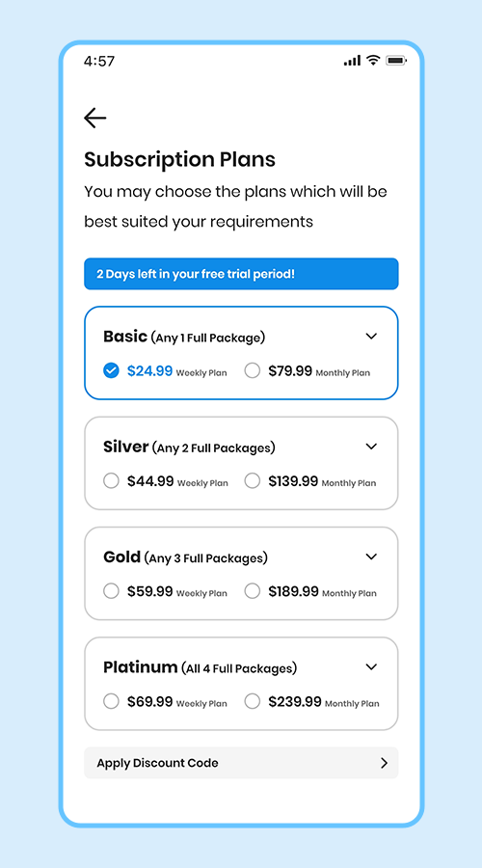Screen dimensions: 482x868
Task: Choose the $44.99 Silver Weekly Plan radio
Action: coord(111,481)
